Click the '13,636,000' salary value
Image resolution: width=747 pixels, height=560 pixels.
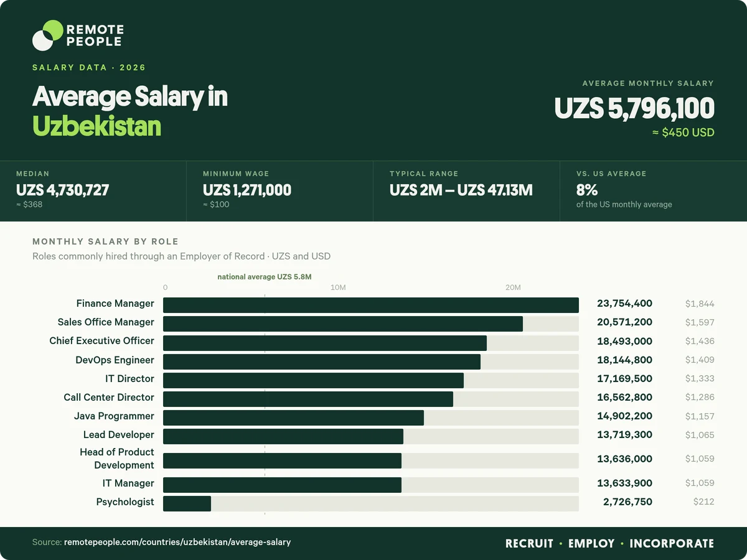coord(624,459)
